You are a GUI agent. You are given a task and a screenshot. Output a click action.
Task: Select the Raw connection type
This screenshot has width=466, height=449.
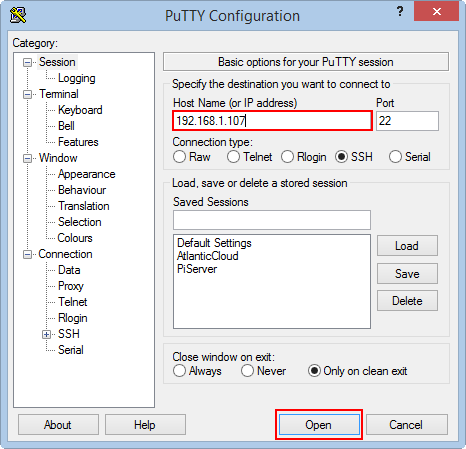click(179, 157)
